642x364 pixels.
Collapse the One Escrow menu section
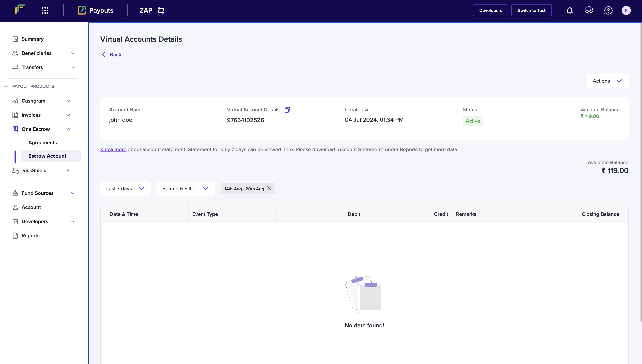68,129
